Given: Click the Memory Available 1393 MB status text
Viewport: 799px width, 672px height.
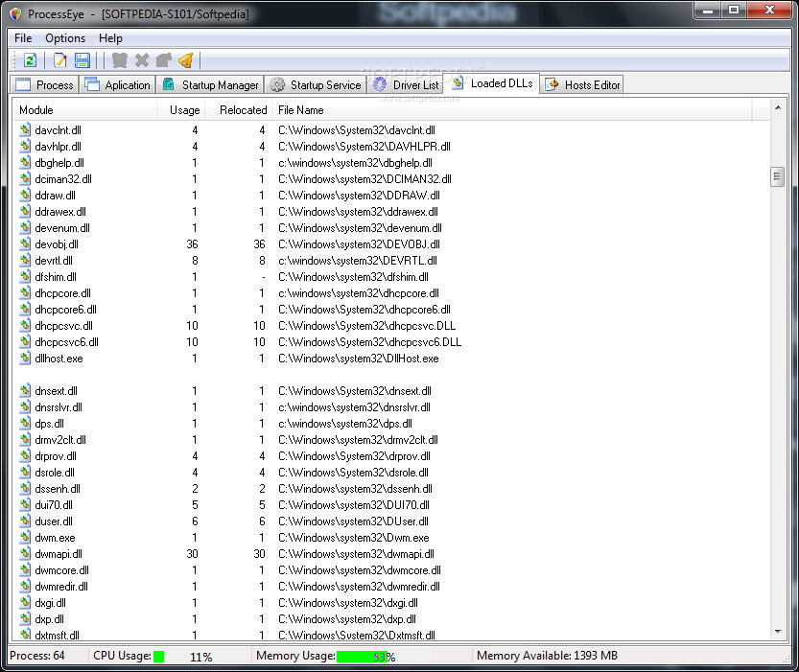Looking at the screenshot, I should 547,656.
